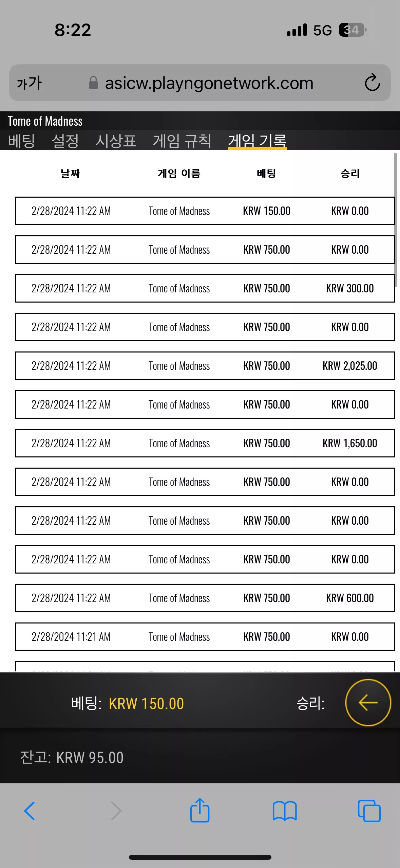The height and width of the screenshot is (868, 400).
Task: Select the 게임 기록 tab
Action: pos(257,141)
